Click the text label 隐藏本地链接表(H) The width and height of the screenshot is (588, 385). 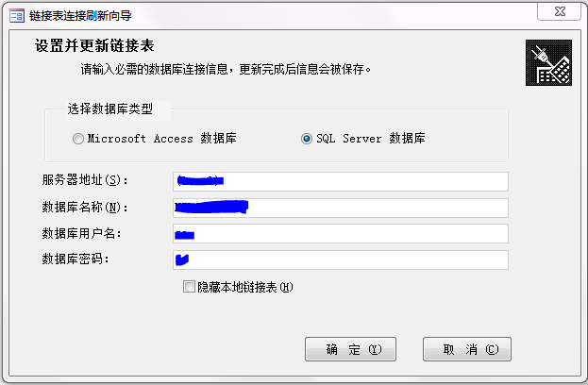245,287
